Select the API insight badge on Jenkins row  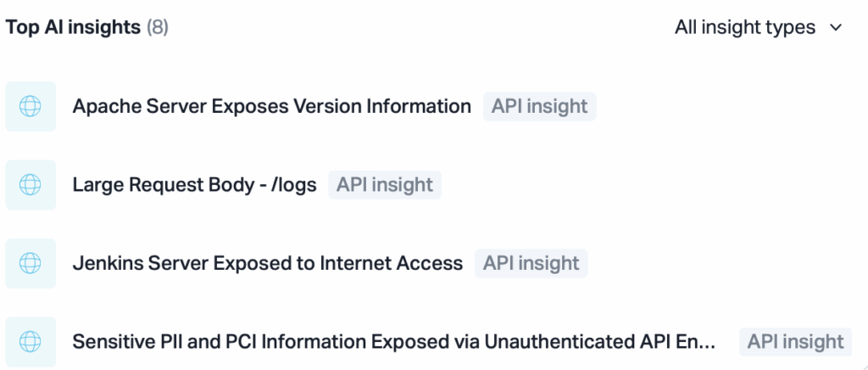(531, 264)
